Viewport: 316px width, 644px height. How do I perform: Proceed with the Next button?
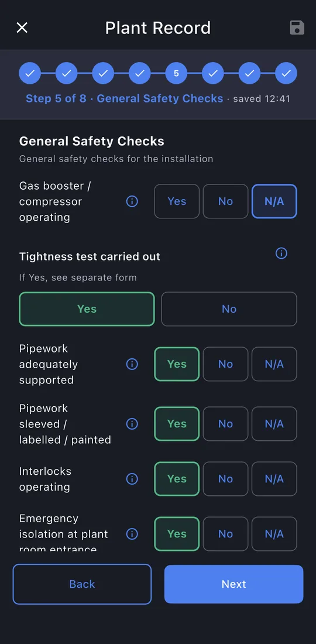(x=234, y=584)
